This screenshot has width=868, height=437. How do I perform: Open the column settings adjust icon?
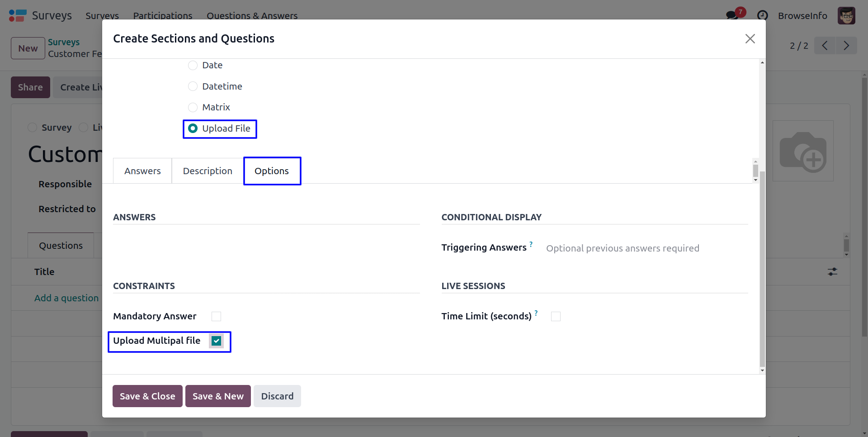pyautogui.click(x=832, y=272)
